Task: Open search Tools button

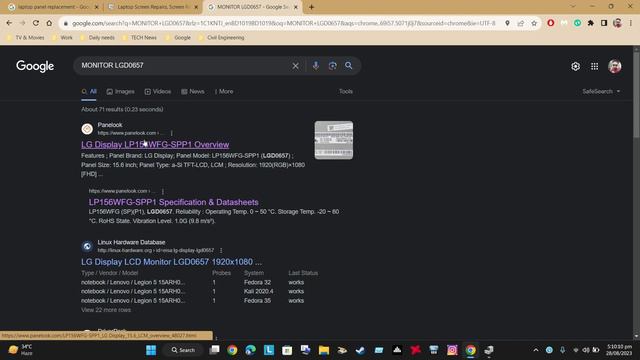Action: tap(346, 91)
